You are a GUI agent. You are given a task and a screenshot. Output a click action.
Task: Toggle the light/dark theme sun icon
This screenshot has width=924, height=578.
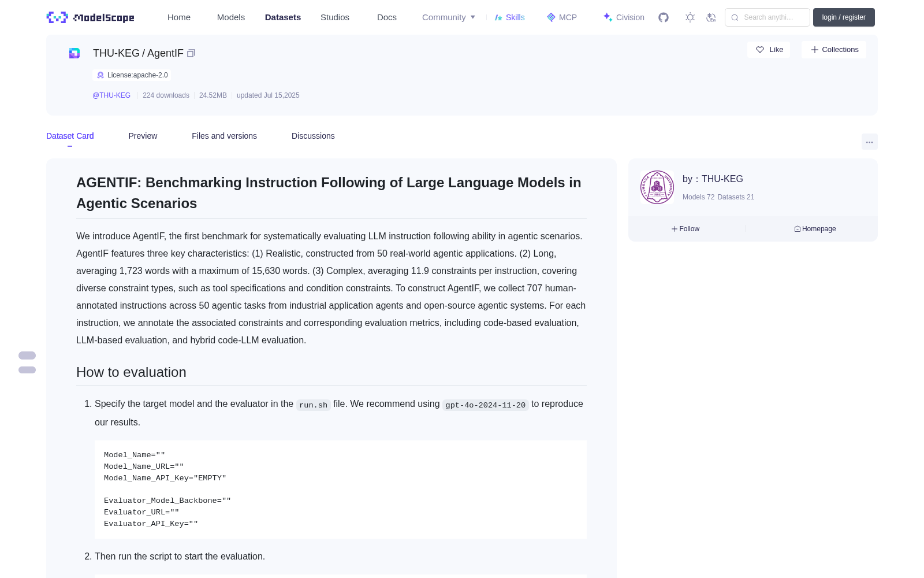coord(690,17)
